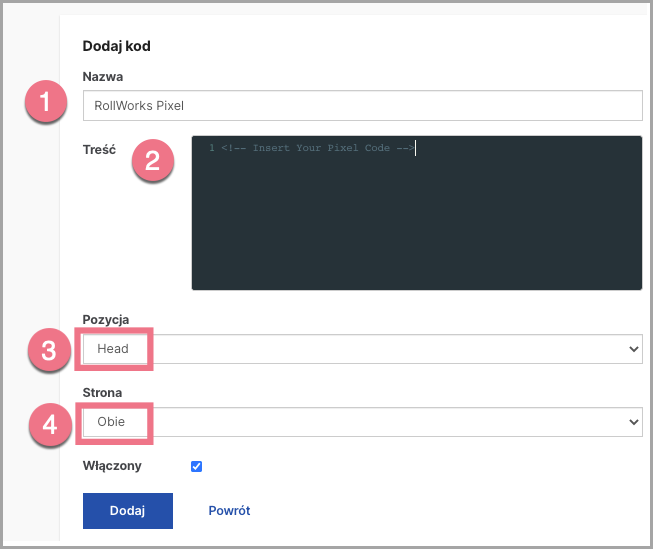Click the Nazwa field label
Viewport: 653px width, 549px height.
[x=103, y=77]
